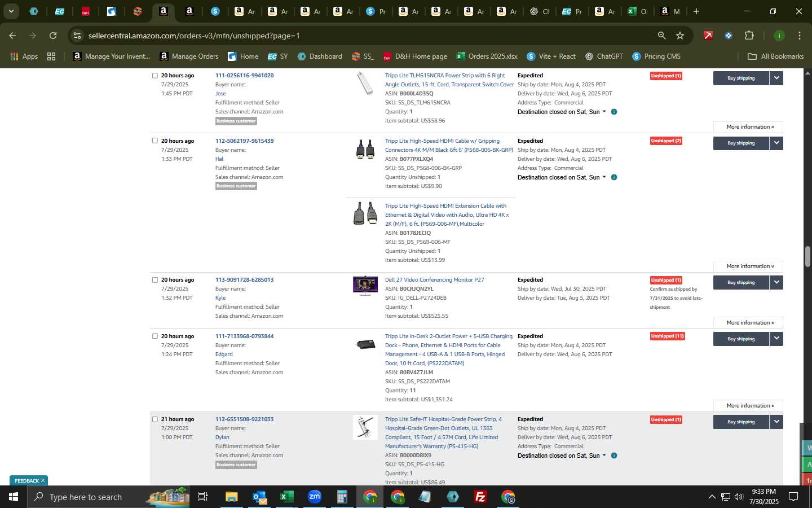Open Windows Start menu
Screen dimensions: 812x508
(13, 497)
